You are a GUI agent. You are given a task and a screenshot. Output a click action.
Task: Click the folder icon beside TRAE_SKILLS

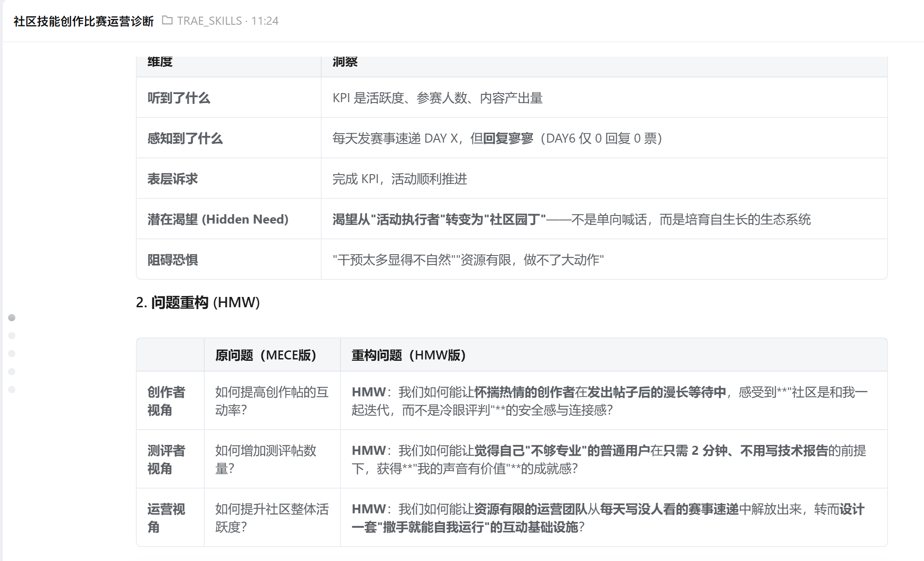pos(167,20)
